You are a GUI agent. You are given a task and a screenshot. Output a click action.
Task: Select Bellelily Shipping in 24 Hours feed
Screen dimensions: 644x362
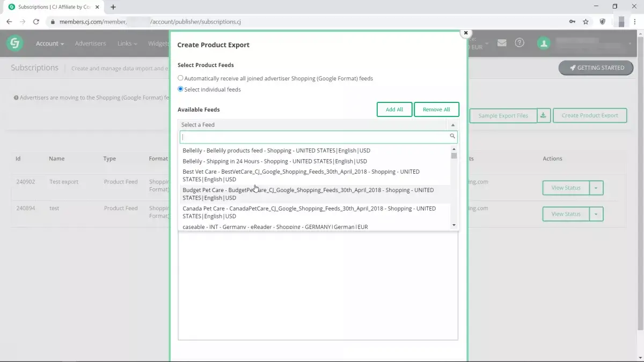click(315, 161)
